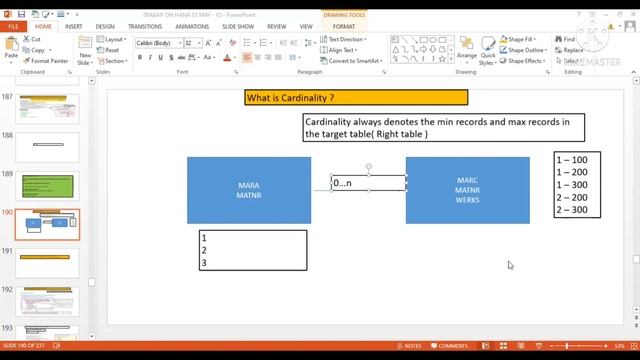640x360 pixels.
Task: Open the Line Spacing options
Action: point(309,43)
